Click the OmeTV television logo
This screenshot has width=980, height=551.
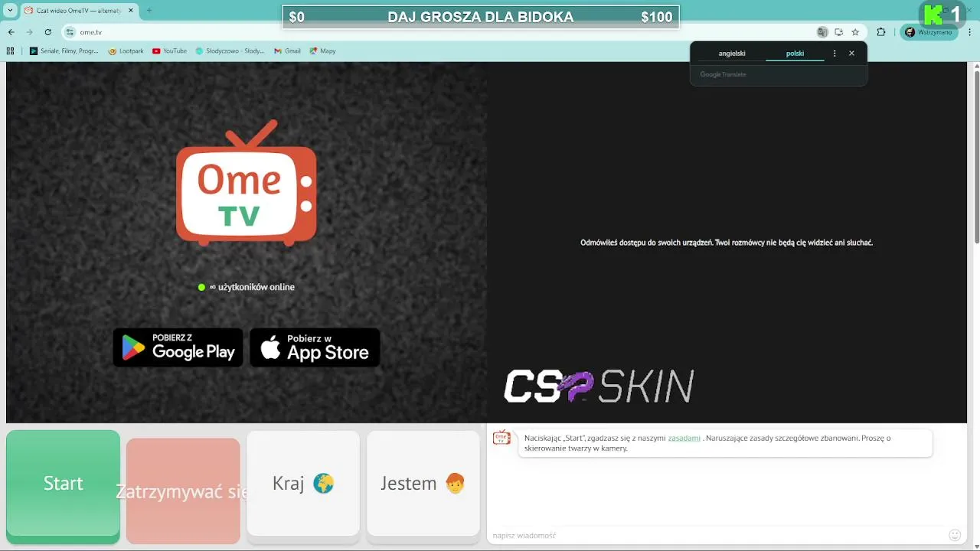[x=247, y=183]
